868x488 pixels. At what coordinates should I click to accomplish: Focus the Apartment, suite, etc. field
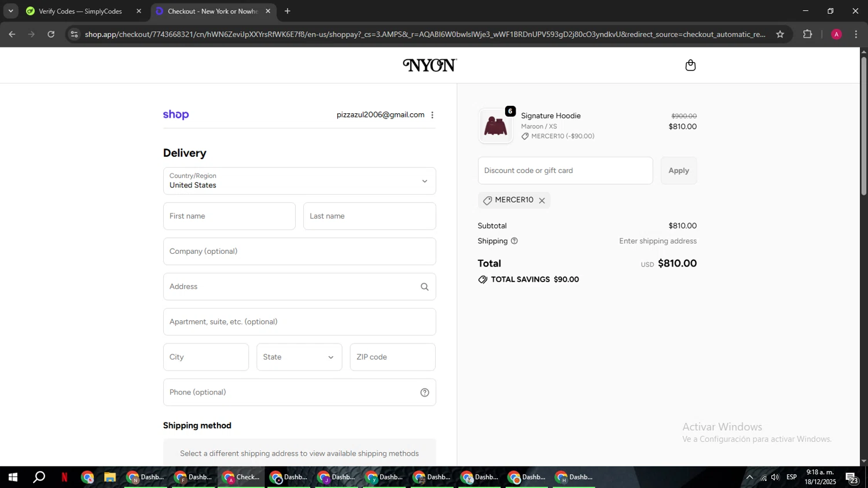pos(299,322)
